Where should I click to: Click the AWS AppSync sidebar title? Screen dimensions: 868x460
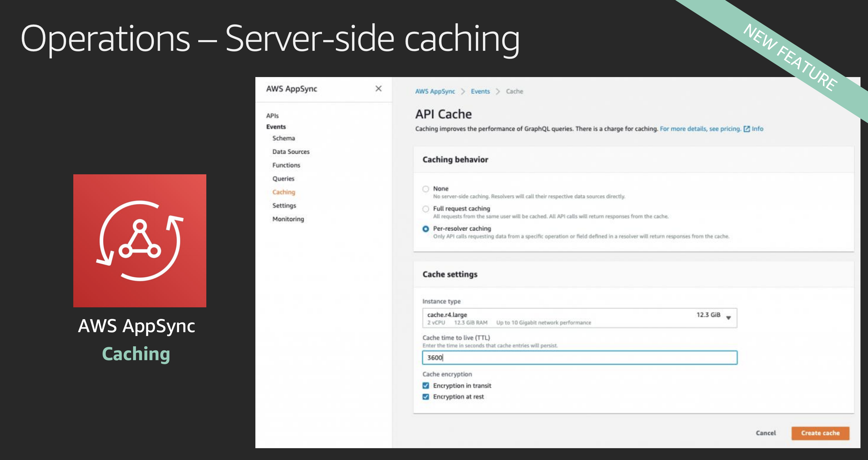[291, 89]
